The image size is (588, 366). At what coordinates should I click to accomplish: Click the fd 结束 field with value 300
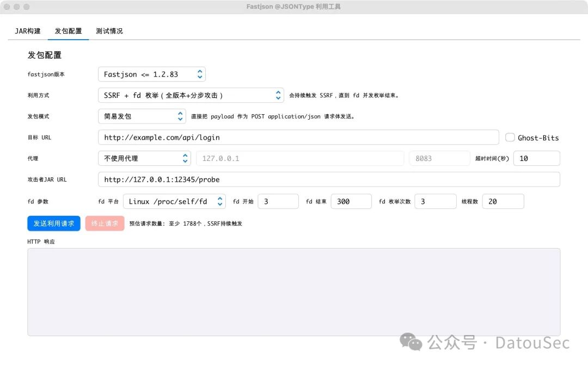coord(351,202)
